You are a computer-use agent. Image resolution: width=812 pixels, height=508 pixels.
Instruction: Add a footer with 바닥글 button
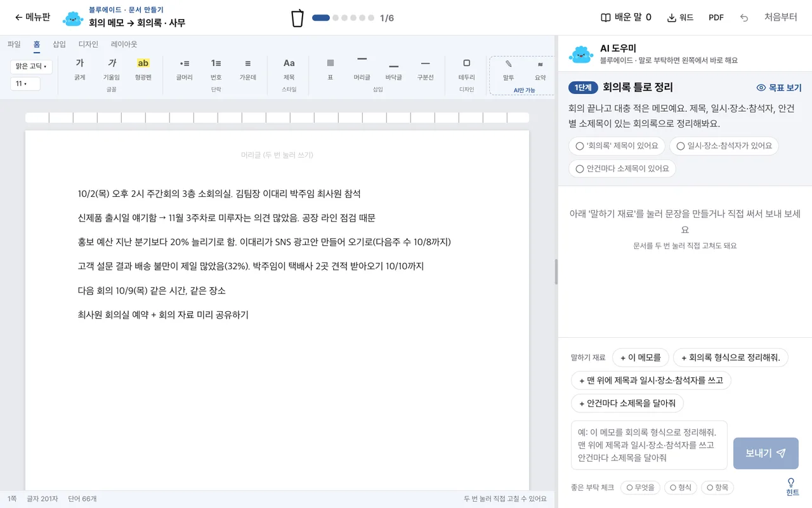coord(394,70)
